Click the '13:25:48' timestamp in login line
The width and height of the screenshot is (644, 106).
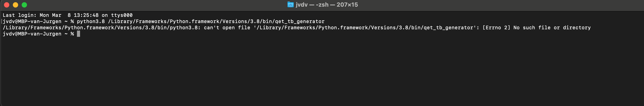coord(86,15)
